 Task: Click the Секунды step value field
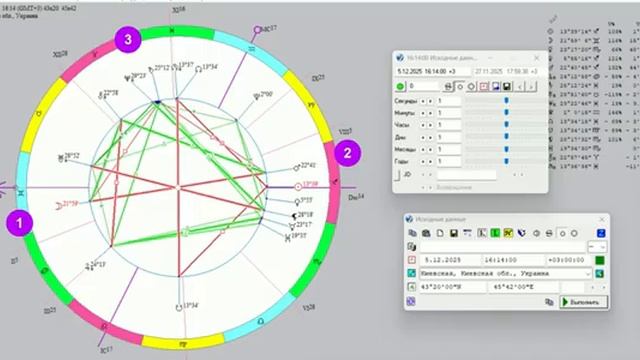(x=449, y=101)
